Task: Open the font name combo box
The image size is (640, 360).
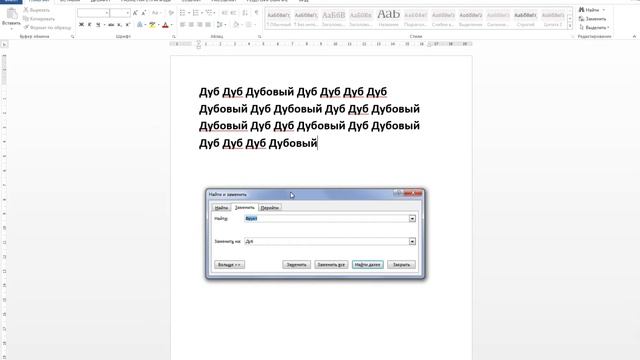Action: pos(93,13)
